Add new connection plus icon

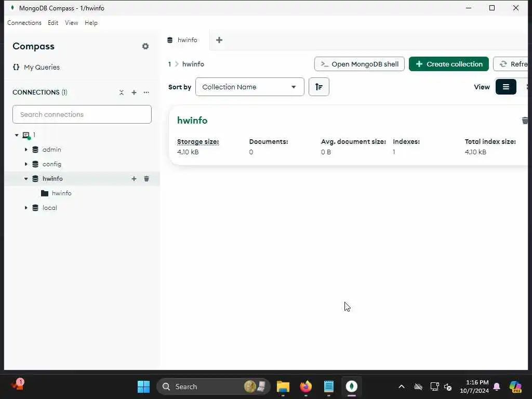(x=134, y=92)
